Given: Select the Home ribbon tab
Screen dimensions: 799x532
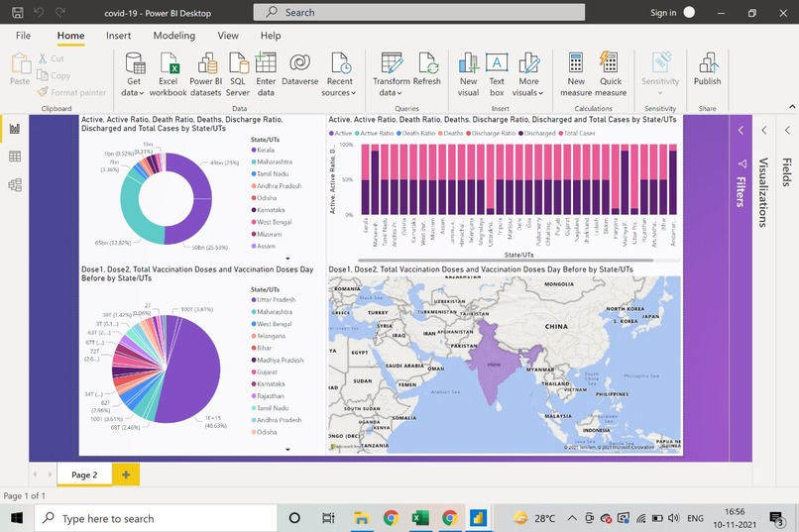Looking at the screenshot, I should (x=70, y=35).
